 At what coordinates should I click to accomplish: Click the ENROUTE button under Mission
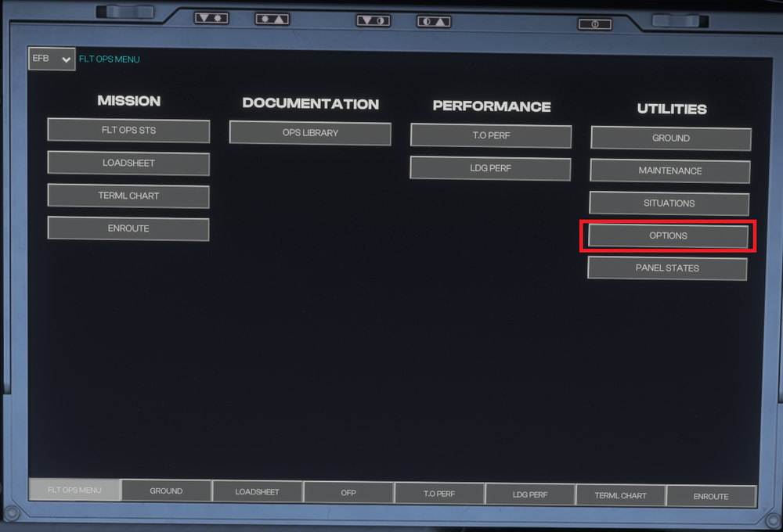128,229
